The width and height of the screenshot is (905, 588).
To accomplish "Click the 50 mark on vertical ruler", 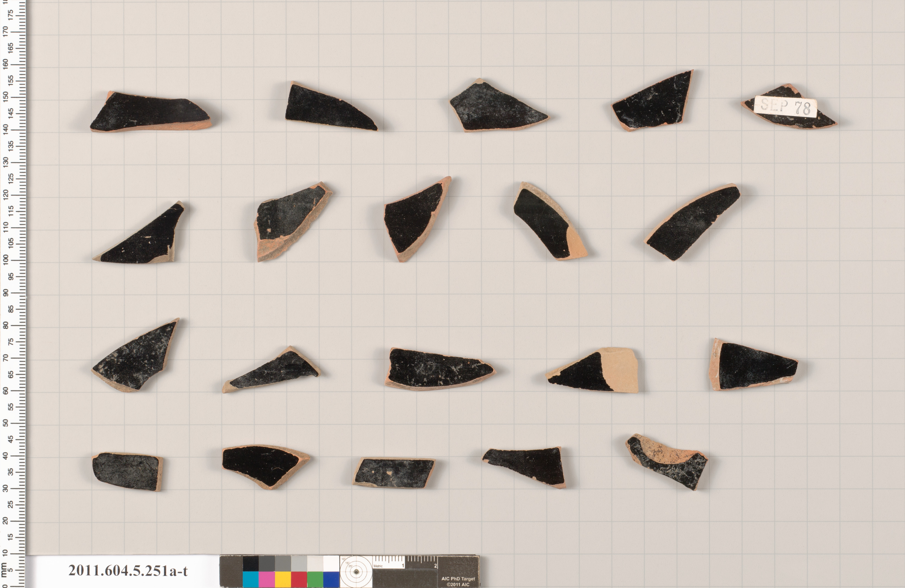I will (5, 423).
